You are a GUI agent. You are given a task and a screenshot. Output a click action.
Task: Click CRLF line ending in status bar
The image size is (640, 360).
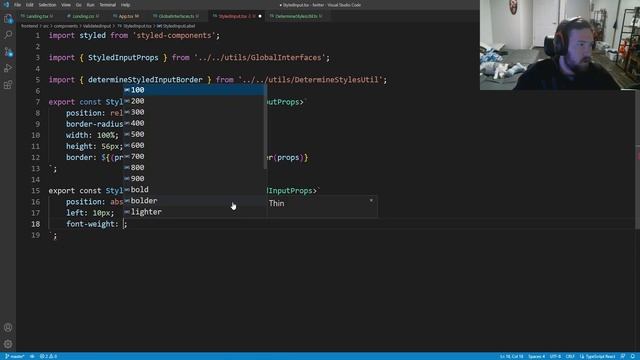[570, 356]
